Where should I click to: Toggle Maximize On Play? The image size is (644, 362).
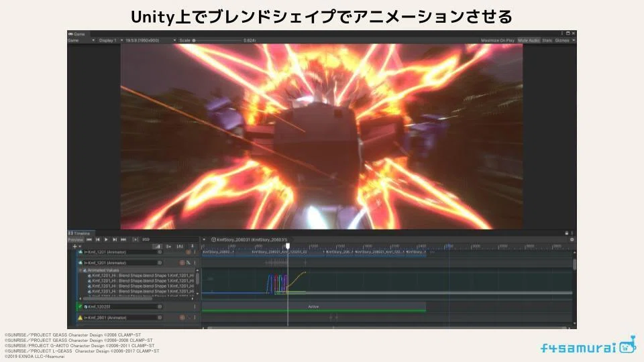(x=497, y=40)
